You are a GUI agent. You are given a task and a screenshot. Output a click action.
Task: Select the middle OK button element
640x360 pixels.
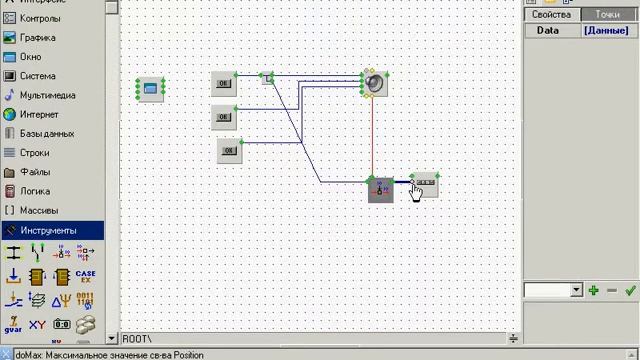click(224, 118)
